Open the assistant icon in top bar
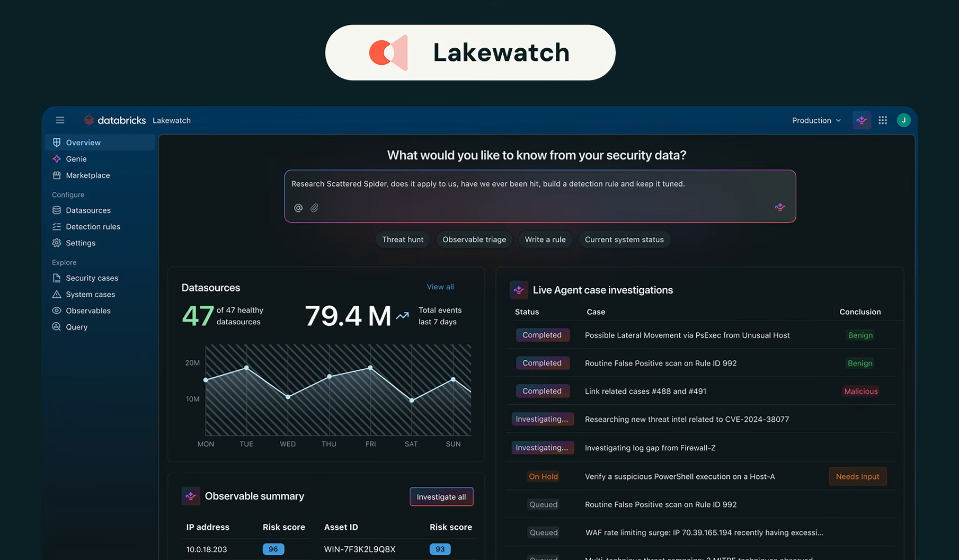 pos(862,120)
